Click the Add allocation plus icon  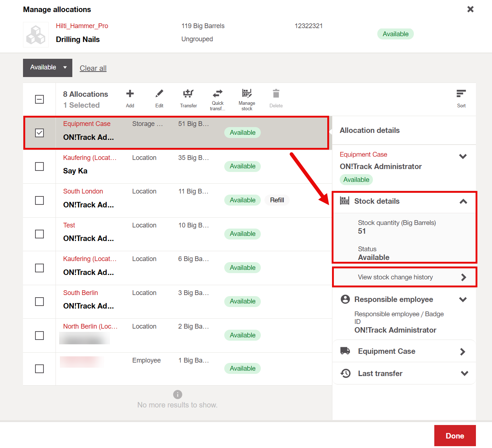(x=130, y=94)
